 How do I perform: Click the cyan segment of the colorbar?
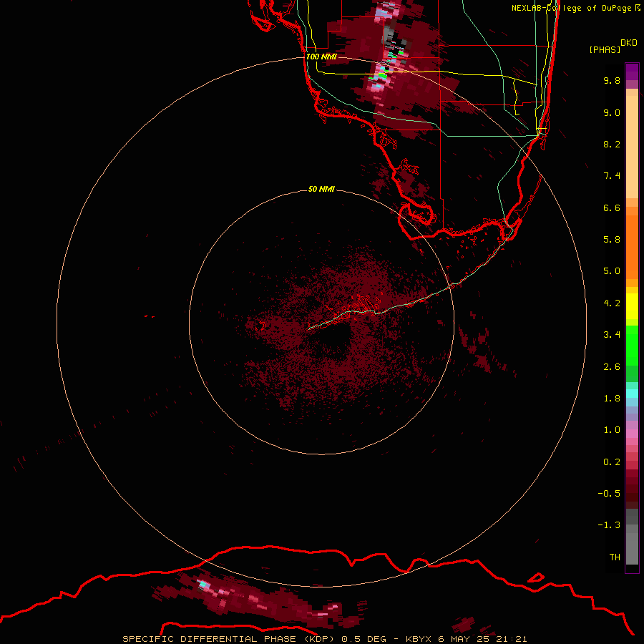coord(632,394)
